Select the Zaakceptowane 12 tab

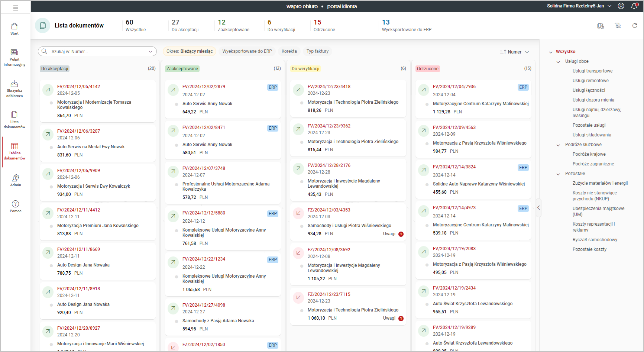click(233, 25)
